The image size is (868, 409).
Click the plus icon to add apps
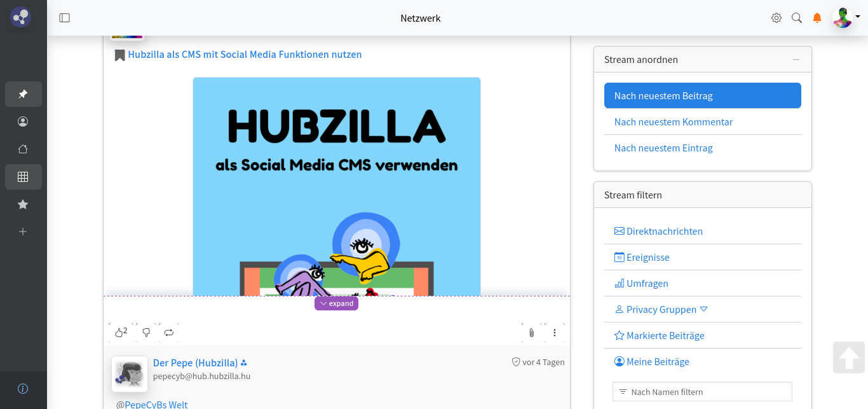(23, 232)
